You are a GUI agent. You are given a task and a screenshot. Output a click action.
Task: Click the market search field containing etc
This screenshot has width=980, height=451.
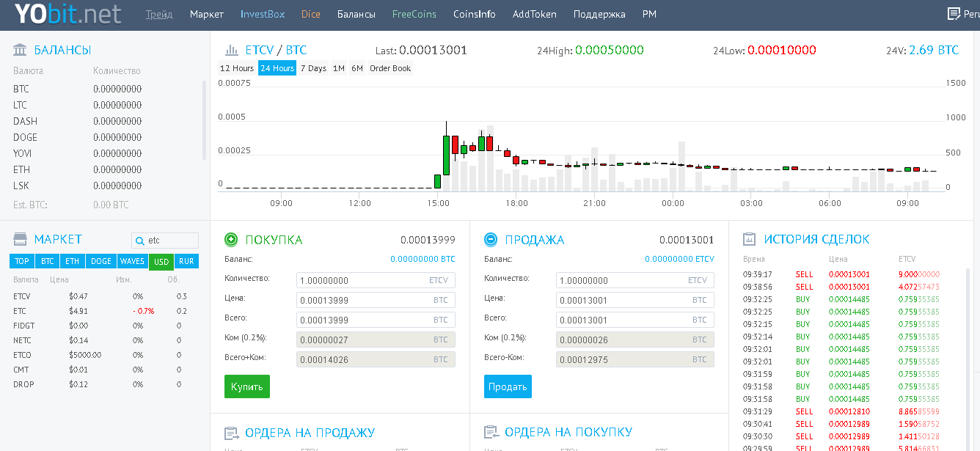165,241
